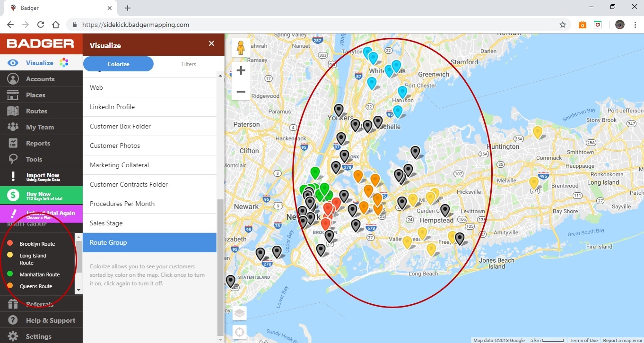
Task: Click the yellow pin west of Brentwood
Action: tap(534, 182)
